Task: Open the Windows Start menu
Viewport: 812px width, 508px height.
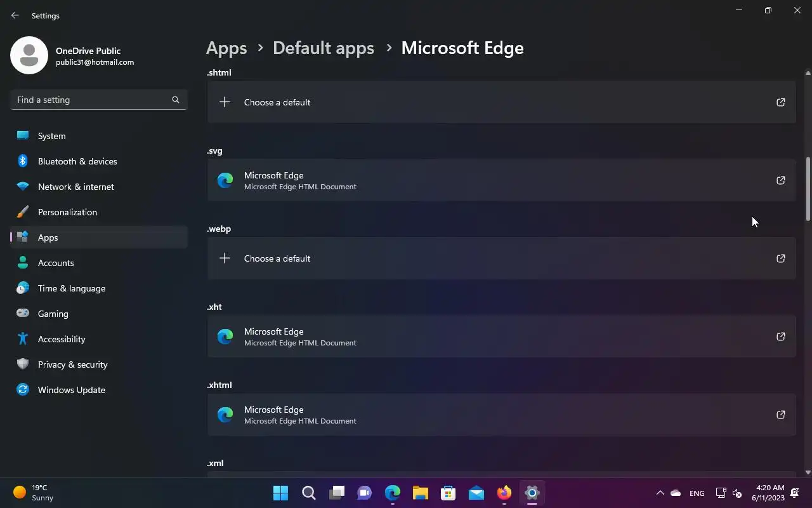Action: click(x=280, y=493)
